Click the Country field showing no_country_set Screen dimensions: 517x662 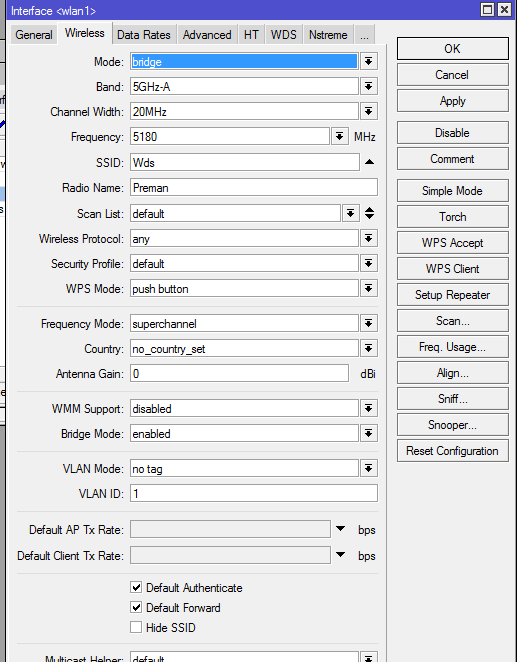244,349
